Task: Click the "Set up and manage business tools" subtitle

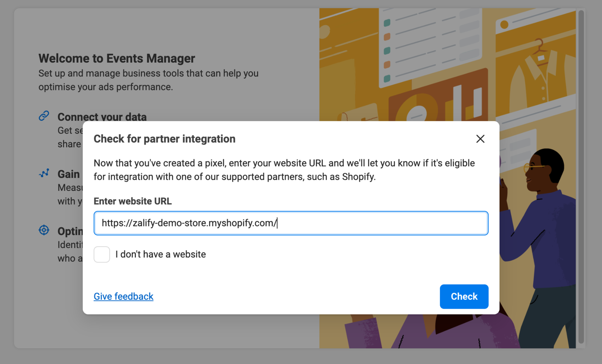Action: coord(148,80)
